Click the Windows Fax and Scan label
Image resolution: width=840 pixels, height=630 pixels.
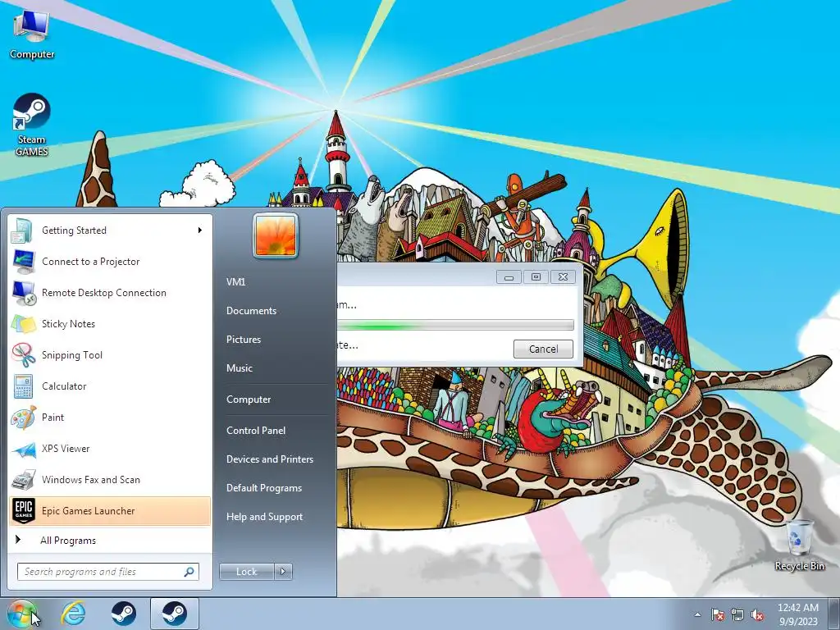click(91, 479)
